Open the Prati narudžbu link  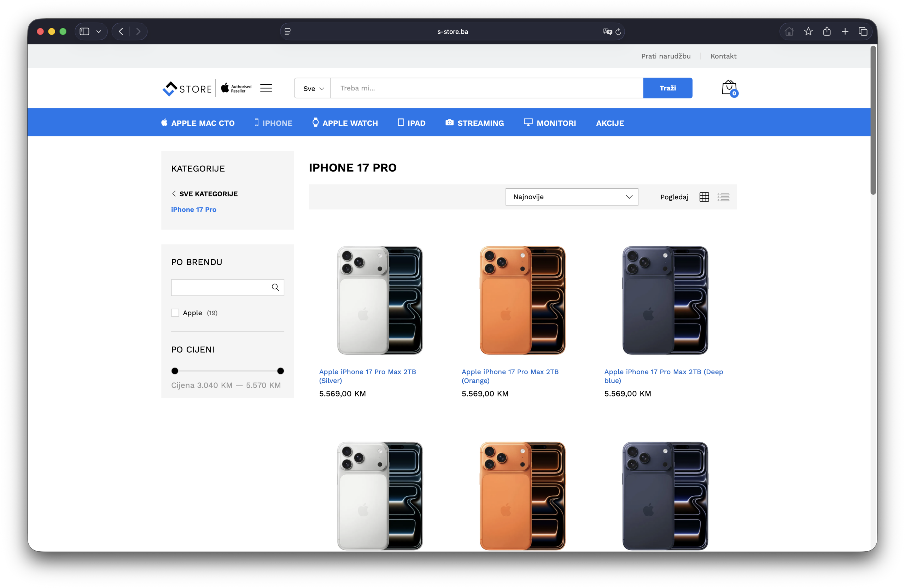(x=665, y=56)
